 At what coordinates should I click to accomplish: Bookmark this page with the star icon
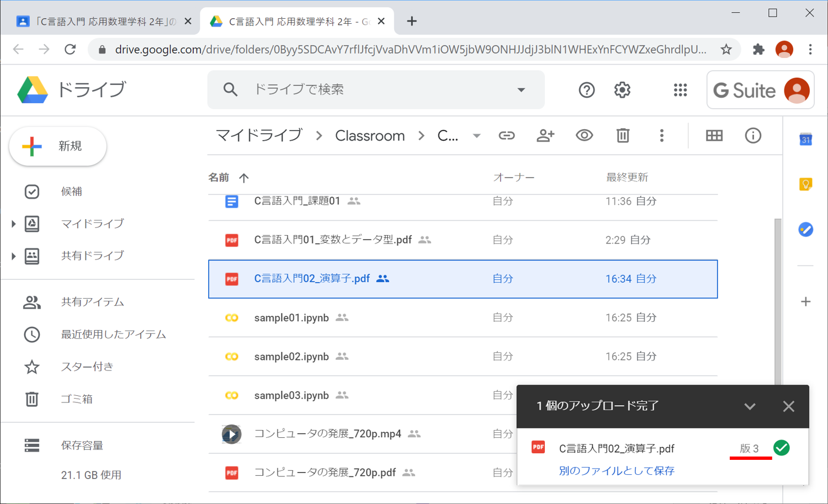(726, 49)
